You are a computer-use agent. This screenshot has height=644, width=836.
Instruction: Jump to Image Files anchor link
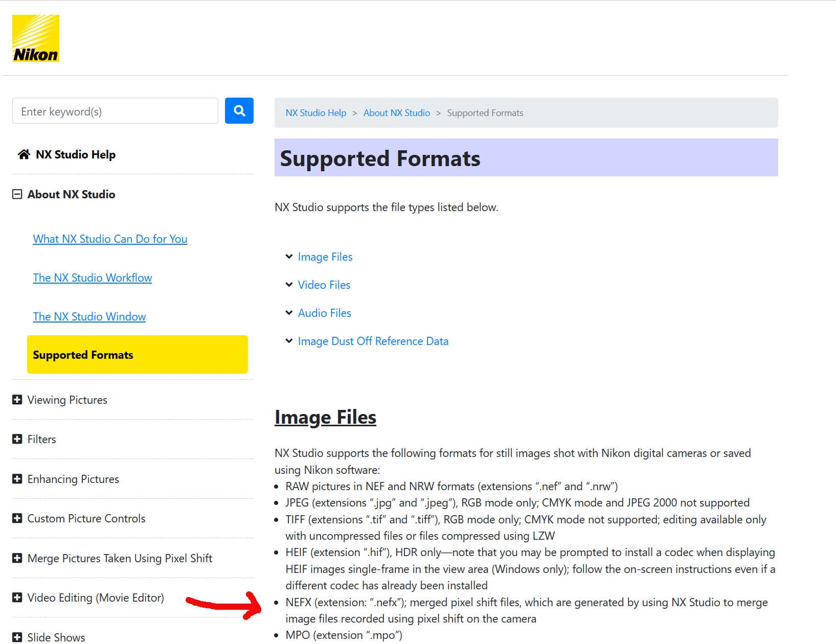pyautogui.click(x=325, y=257)
